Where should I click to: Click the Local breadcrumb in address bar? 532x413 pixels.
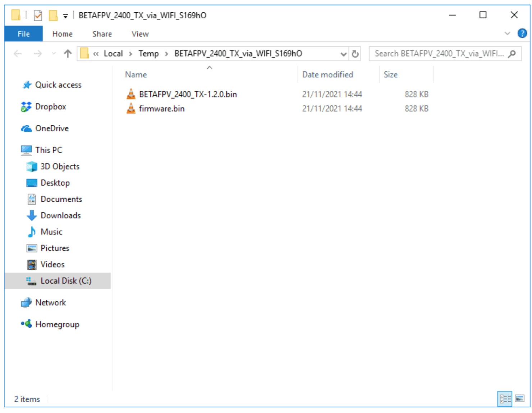113,54
